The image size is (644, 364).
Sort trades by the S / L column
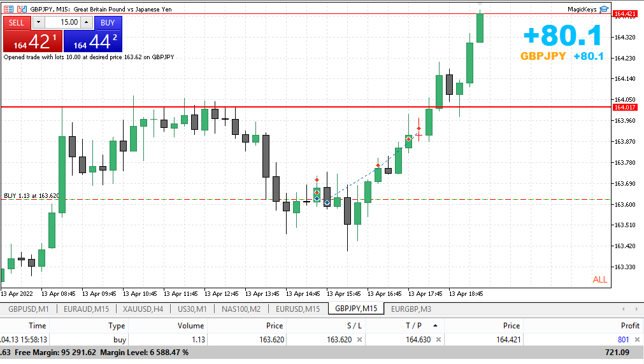click(x=354, y=325)
